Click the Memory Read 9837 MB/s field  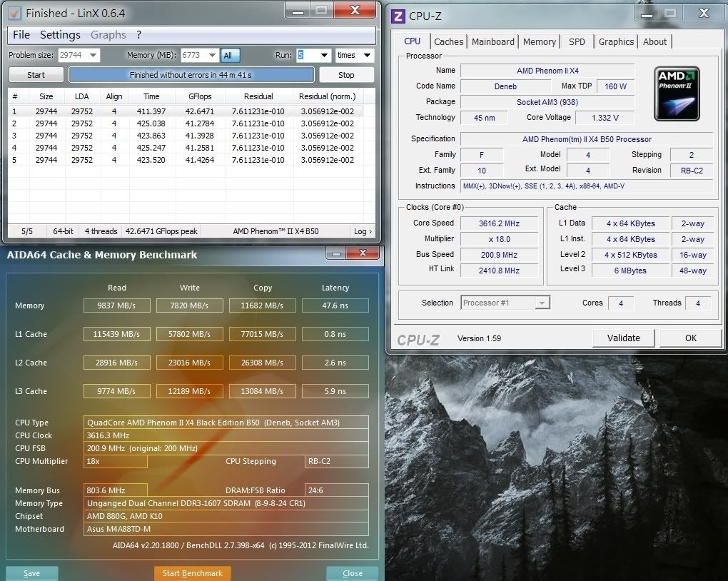pos(116,305)
